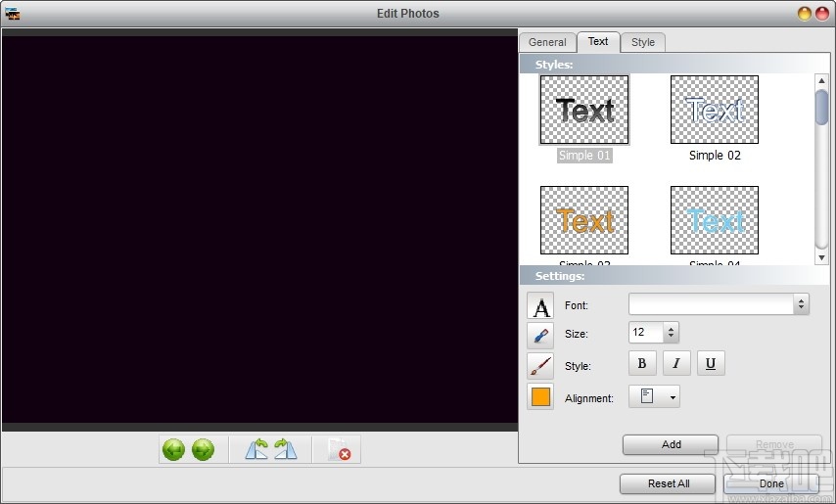This screenshot has width=836, height=504.
Task: Go to the previous photo with the green left arrow
Action: [x=173, y=449]
